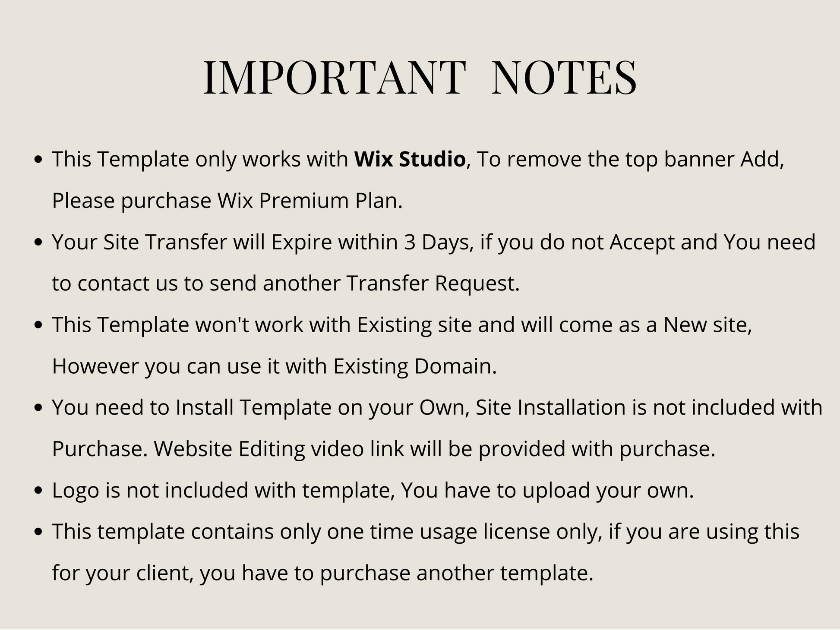Click the 'Please purchase Wix Premium Plan' line
Screen dimensions: 840x630
[x=227, y=201]
